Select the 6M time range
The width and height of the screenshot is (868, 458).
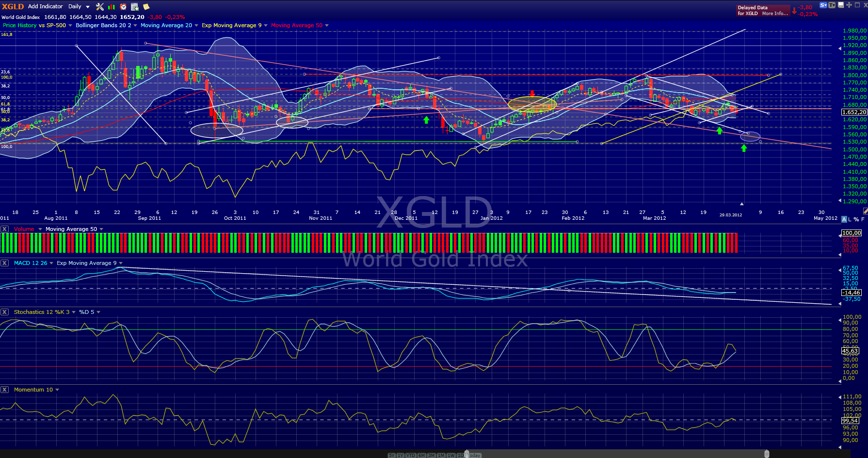[421, 455]
